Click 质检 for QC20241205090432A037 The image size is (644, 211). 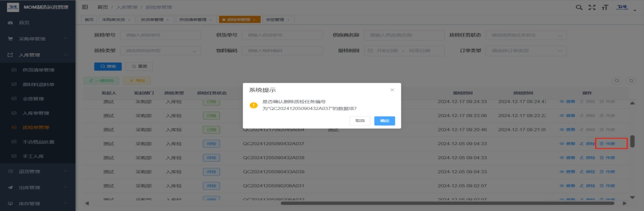click(x=587, y=144)
